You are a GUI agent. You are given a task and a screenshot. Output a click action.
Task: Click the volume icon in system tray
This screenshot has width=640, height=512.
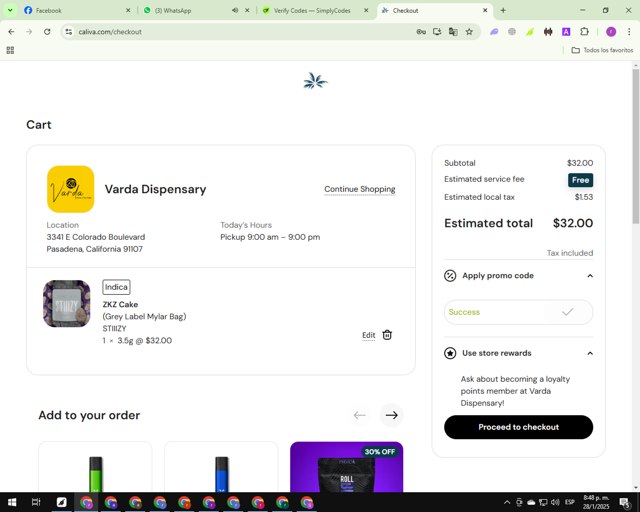click(x=555, y=502)
